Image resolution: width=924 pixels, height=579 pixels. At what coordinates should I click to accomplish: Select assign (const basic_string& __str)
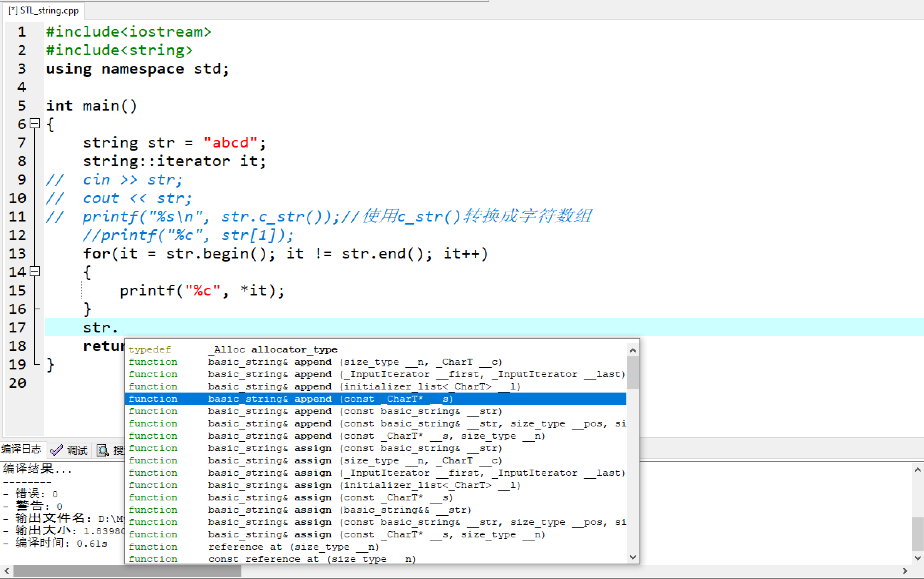point(376,448)
